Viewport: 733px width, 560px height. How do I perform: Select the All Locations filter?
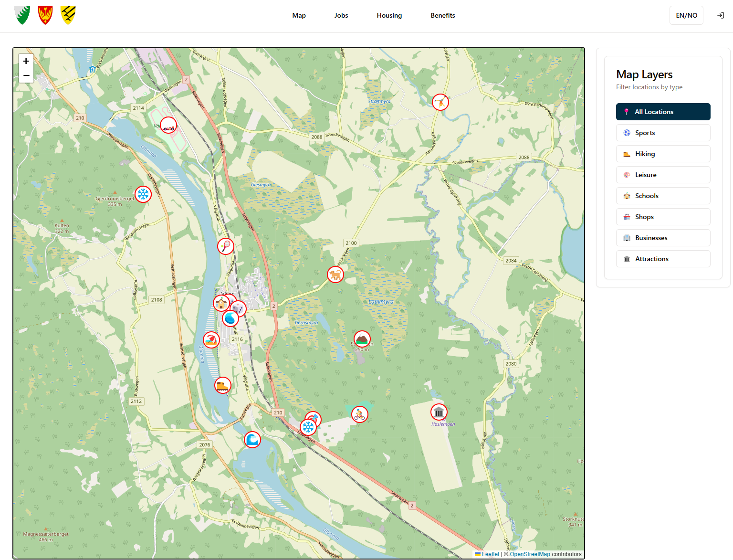point(663,112)
